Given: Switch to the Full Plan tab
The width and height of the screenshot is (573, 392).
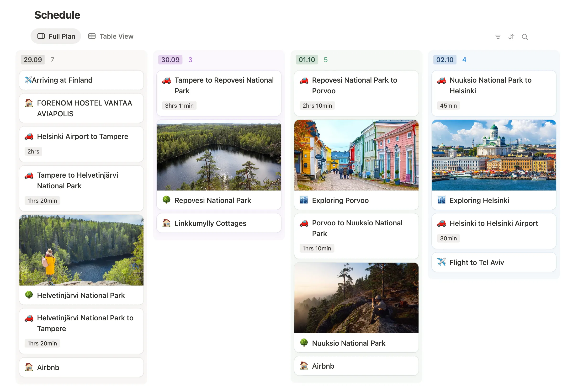Looking at the screenshot, I should (x=56, y=36).
